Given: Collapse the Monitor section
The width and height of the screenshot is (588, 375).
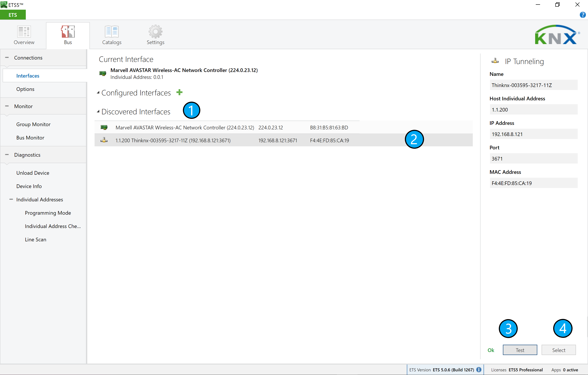Looking at the screenshot, I should pos(7,106).
